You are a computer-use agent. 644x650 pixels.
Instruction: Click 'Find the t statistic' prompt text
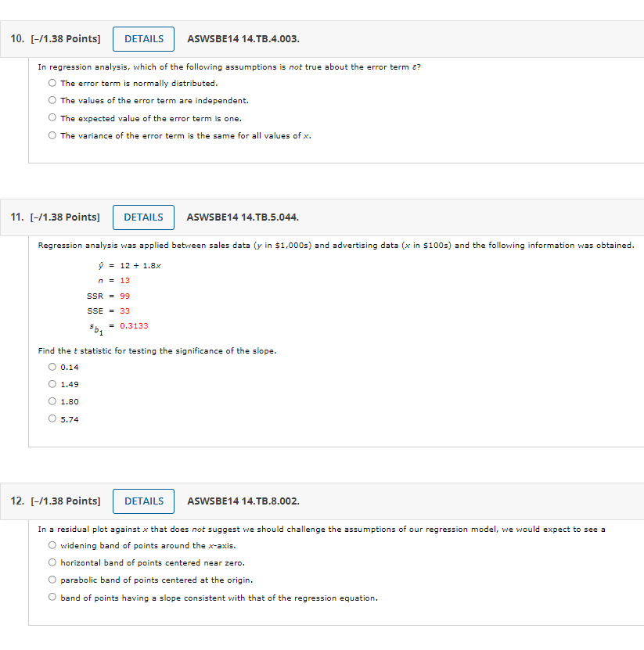pyautogui.click(x=157, y=351)
